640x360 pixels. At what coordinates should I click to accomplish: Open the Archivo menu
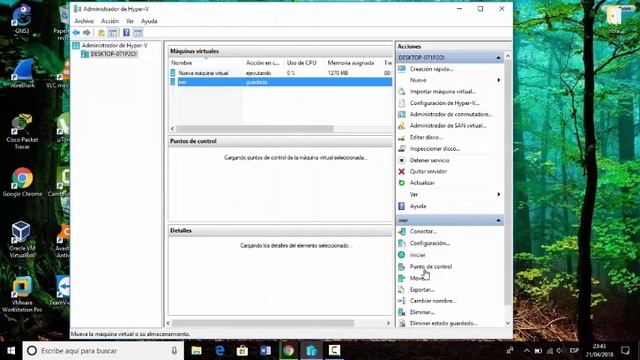(x=84, y=21)
